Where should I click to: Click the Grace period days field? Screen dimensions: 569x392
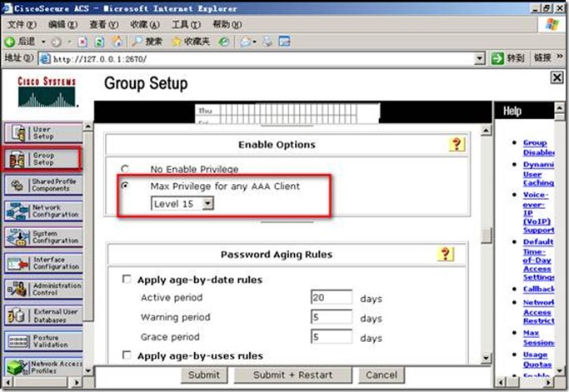coord(332,336)
